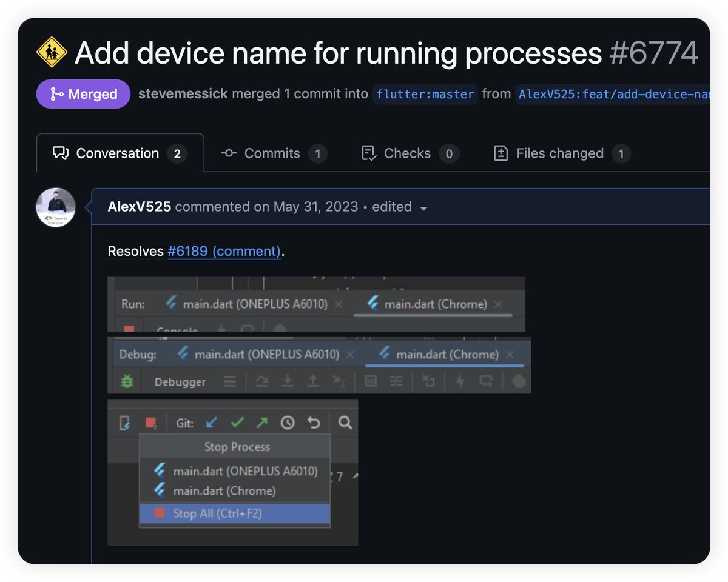The image size is (728, 582).
Task: Click the Step Out debugger icon
Action: (313, 381)
